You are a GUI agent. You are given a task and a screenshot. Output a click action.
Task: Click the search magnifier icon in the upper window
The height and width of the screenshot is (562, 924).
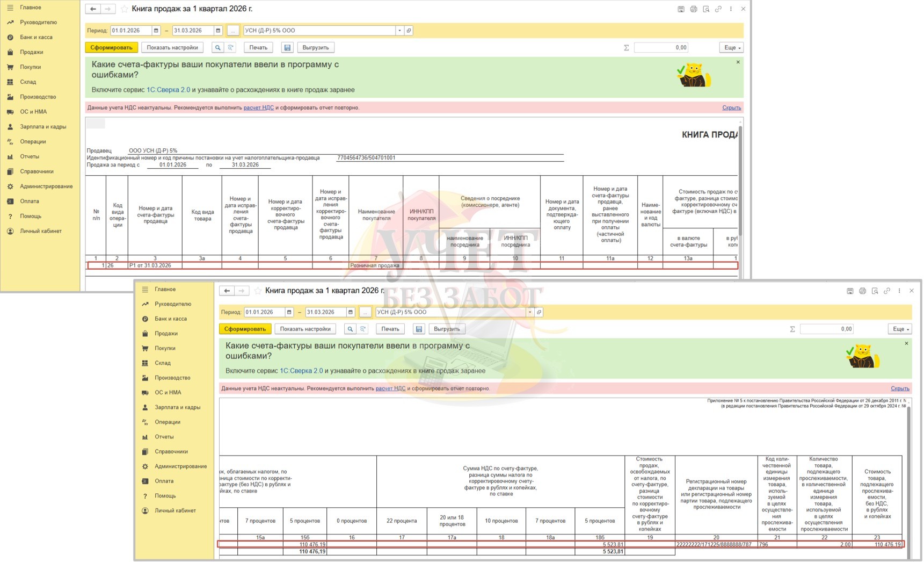click(217, 48)
